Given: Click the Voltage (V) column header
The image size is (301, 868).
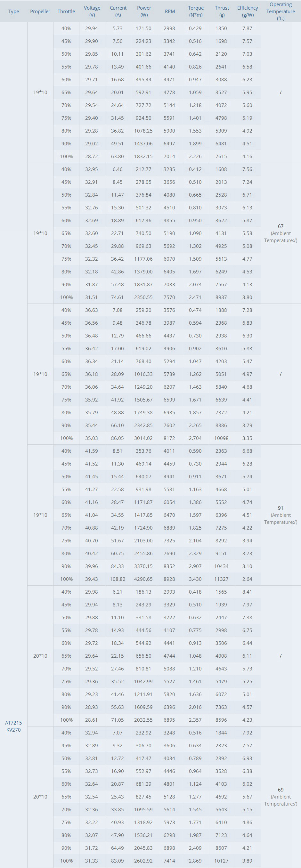Looking at the screenshot, I should click(92, 12).
